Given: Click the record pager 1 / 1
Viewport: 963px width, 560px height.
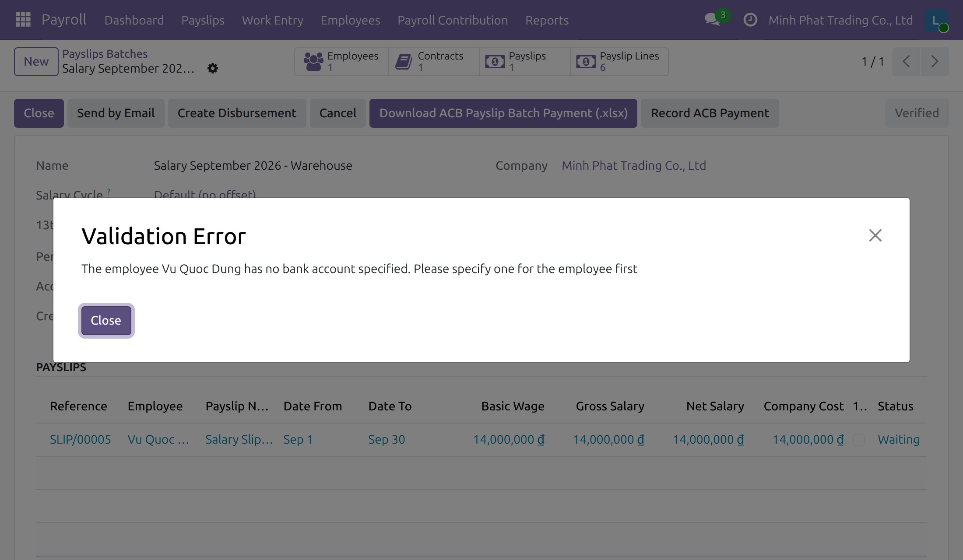Looking at the screenshot, I should coord(873,62).
